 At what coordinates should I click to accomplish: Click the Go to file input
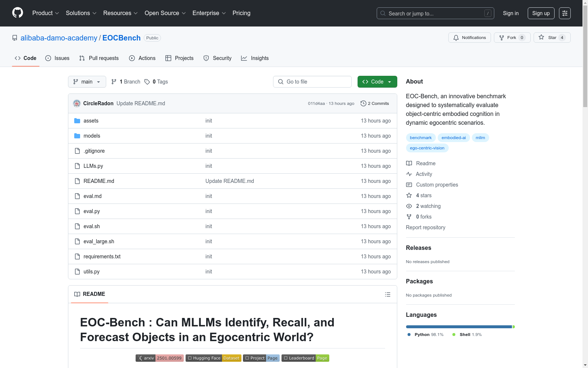[312, 82]
